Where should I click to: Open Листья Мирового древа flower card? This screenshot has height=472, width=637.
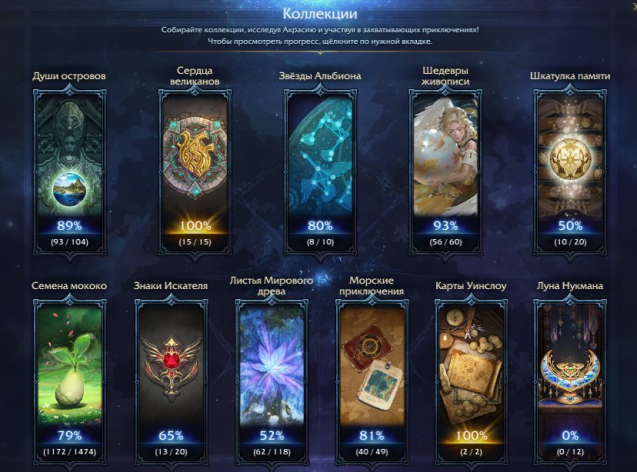(272, 381)
